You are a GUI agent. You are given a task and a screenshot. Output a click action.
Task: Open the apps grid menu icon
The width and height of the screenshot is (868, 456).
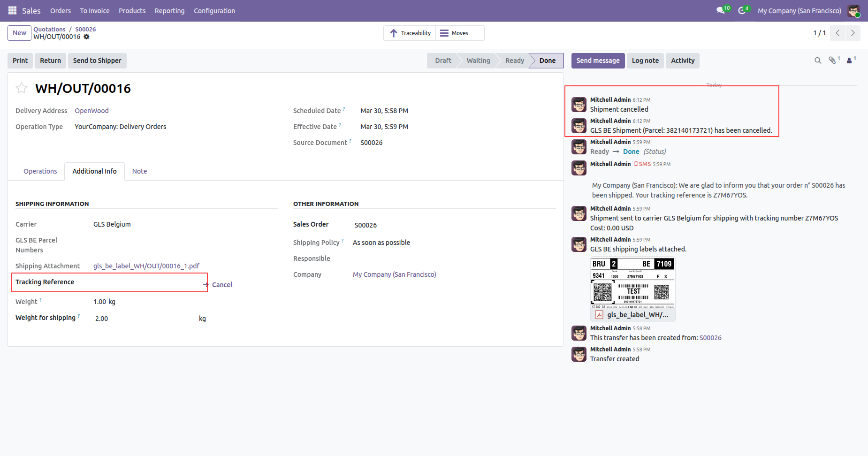(x=13, y=10)
